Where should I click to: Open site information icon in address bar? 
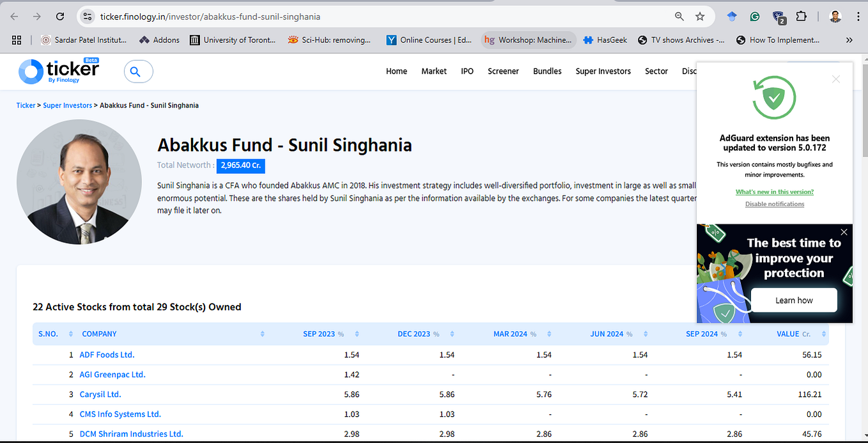coord(88,17)
